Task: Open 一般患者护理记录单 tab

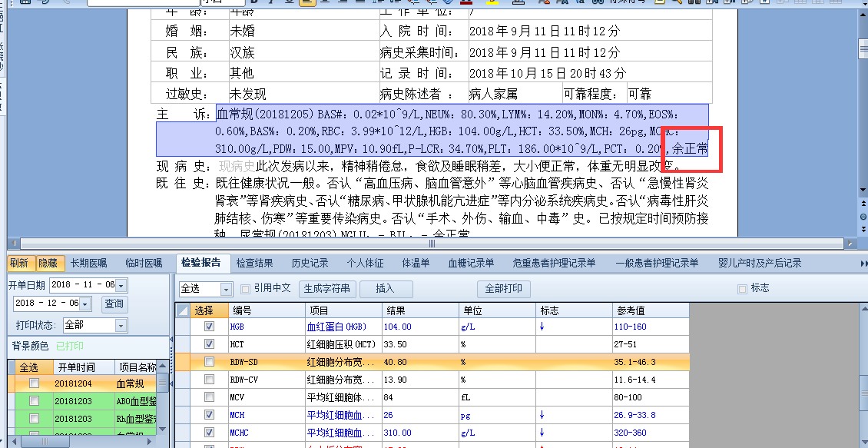Action: click(657, 263)
